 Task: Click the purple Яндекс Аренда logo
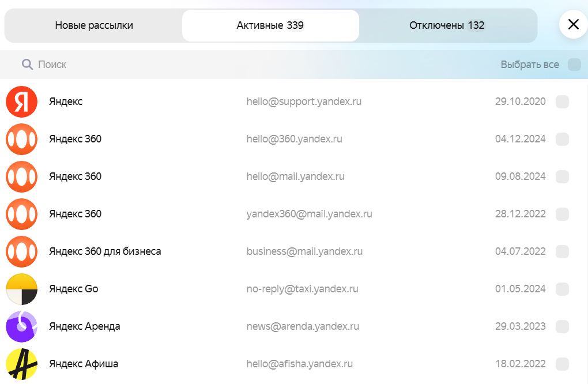point(21,327)
